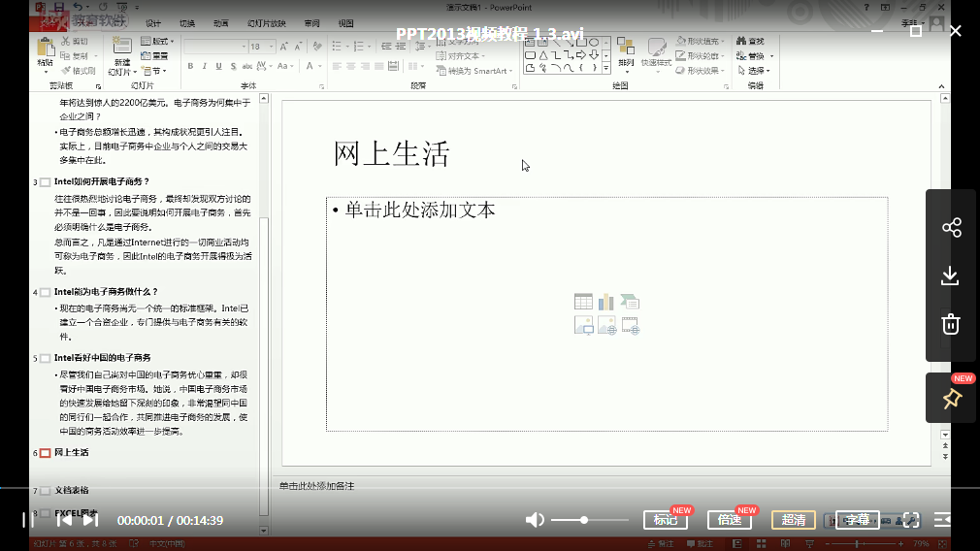Viewport: 980px width, 551px height.
Task: Adjust the player volume slider
Action: 589,520
